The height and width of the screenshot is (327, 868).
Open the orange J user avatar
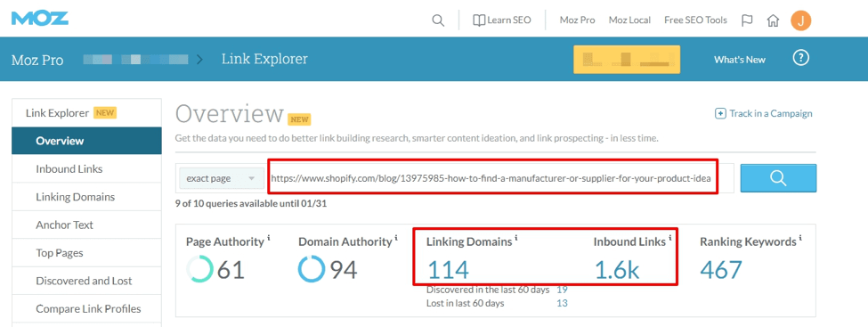(x=801, y=20)
